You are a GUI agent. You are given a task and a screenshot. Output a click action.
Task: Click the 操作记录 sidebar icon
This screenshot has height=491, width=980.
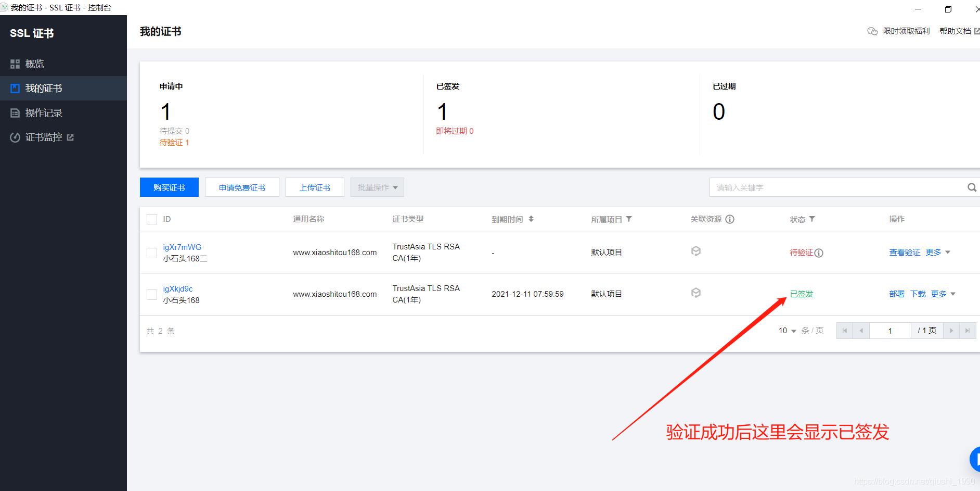[15, 113]
